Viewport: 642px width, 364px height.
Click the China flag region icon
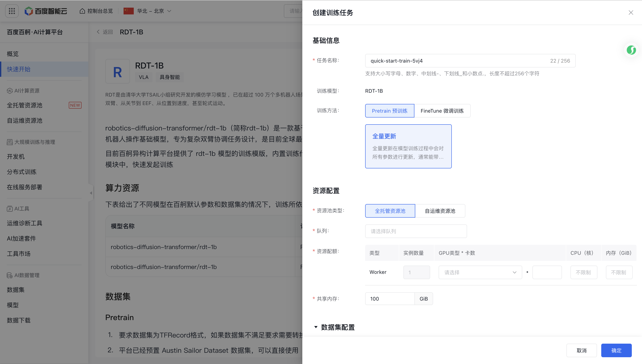(x=129, y=11)
